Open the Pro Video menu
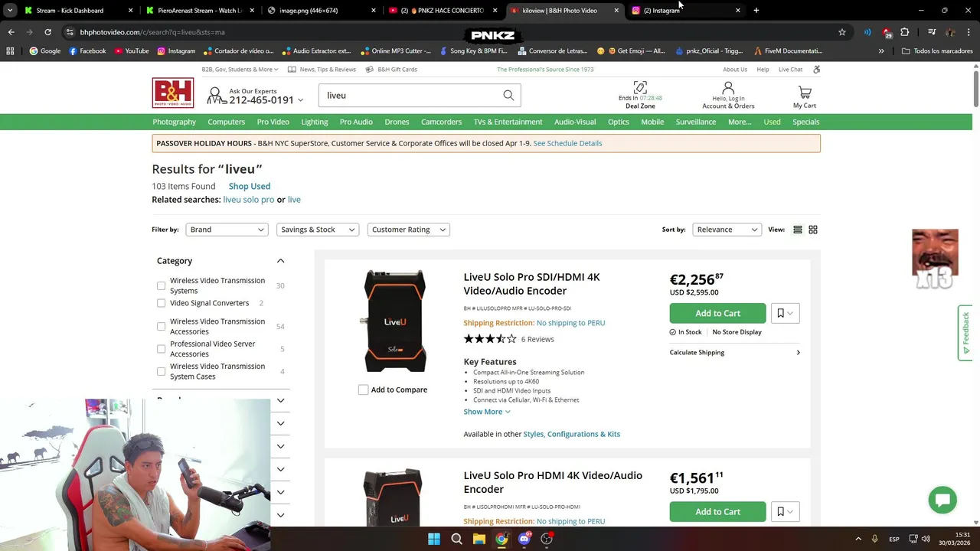Viewport: 980px width, 551px height. 273,122
